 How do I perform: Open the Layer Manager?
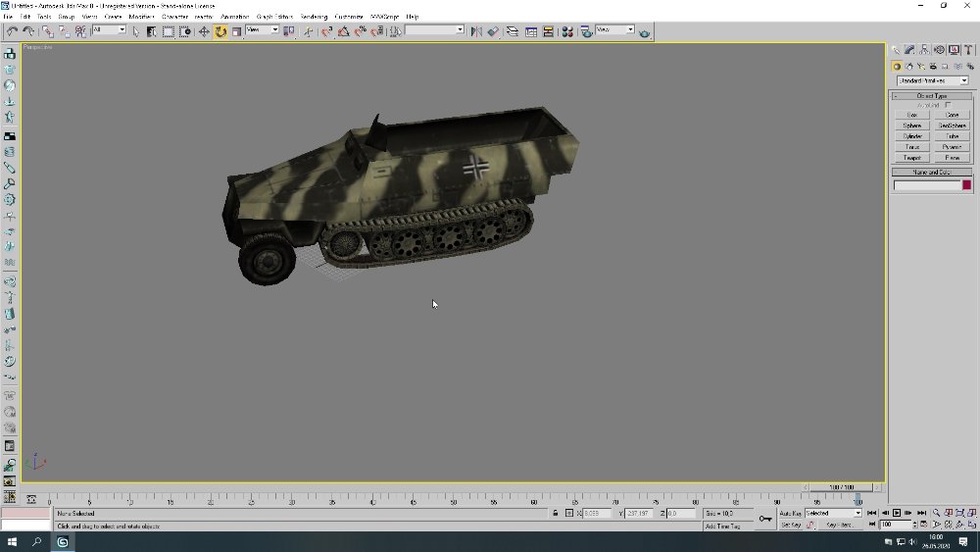[x=513, y=31]
